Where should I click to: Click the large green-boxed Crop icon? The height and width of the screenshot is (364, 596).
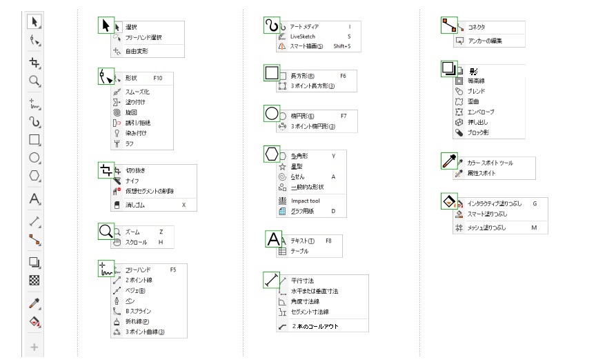point(106,170)
